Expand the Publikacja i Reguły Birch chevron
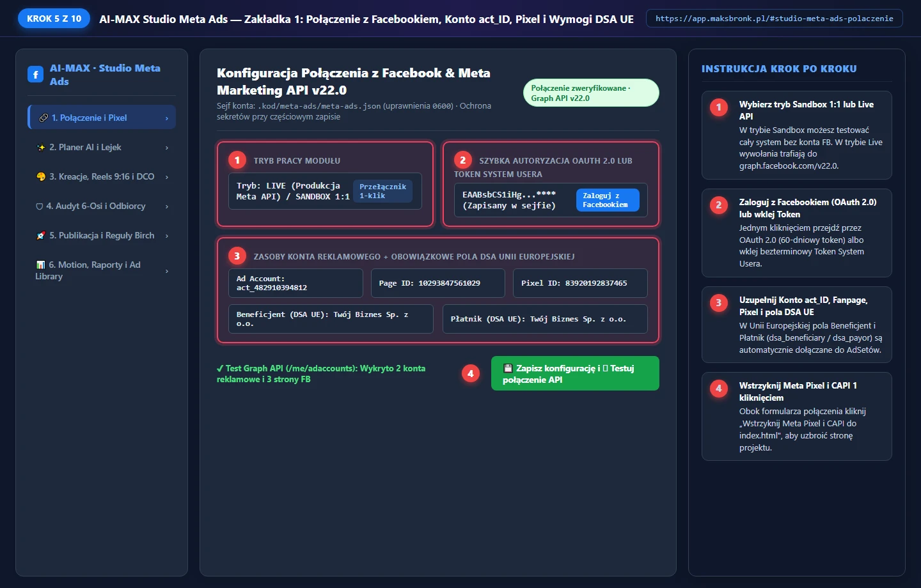This screenshot has width=921, height=588. pos(167,236)
